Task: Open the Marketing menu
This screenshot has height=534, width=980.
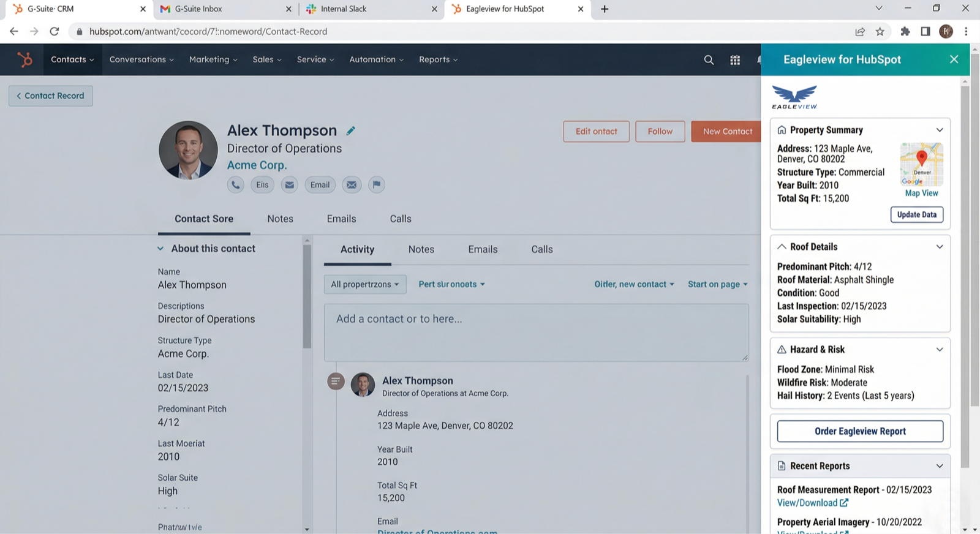Action: tap(213, 59)
